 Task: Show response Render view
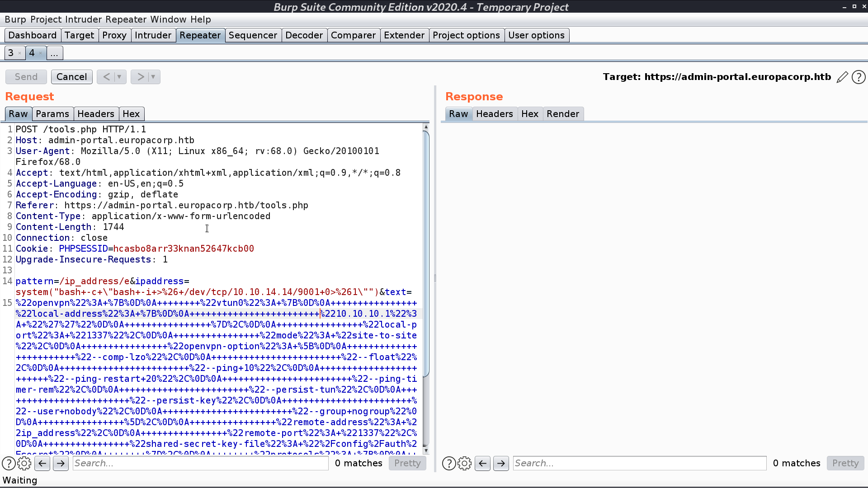(x=563, y=114)
